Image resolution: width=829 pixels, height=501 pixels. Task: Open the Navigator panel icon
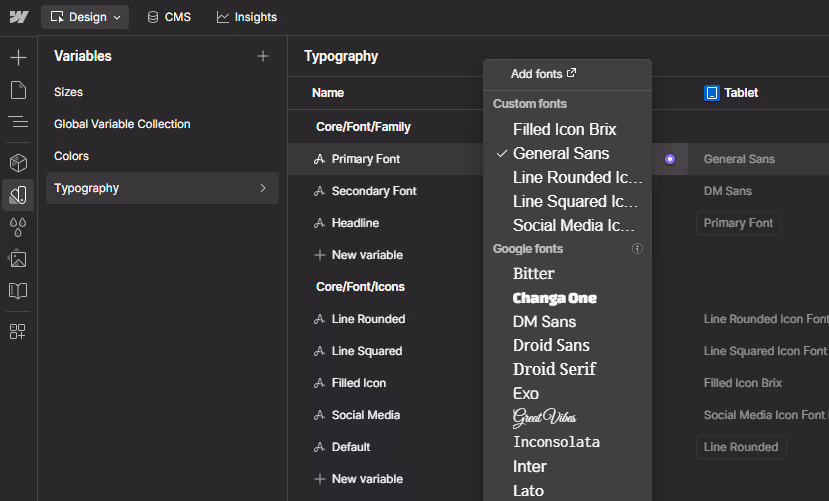[19, 122]
